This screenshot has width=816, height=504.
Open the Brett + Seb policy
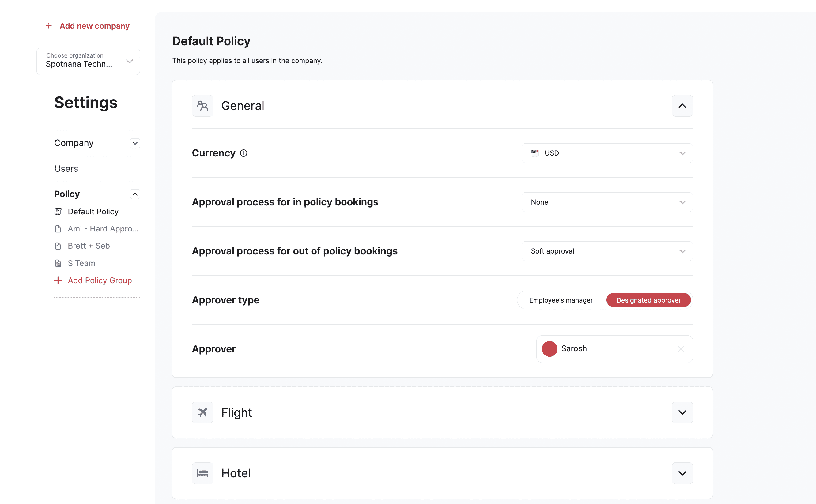89,246
